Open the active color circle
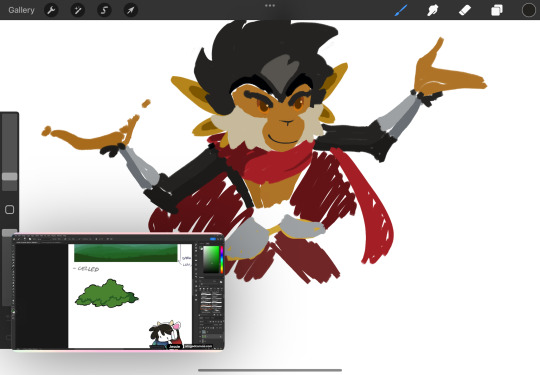The image size is (540, 375). (529, 10)
